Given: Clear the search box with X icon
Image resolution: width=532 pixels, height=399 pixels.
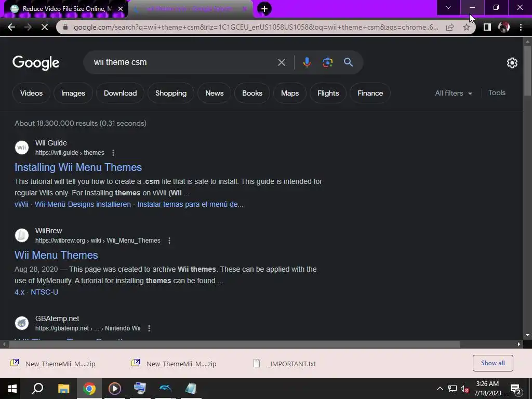Looking at the screenshot, I should click(x=281, y=62).
